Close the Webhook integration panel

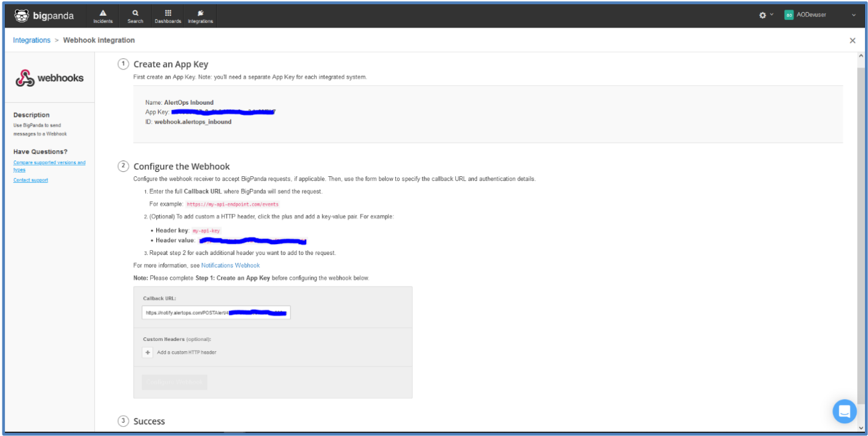(x=852, y=41)
